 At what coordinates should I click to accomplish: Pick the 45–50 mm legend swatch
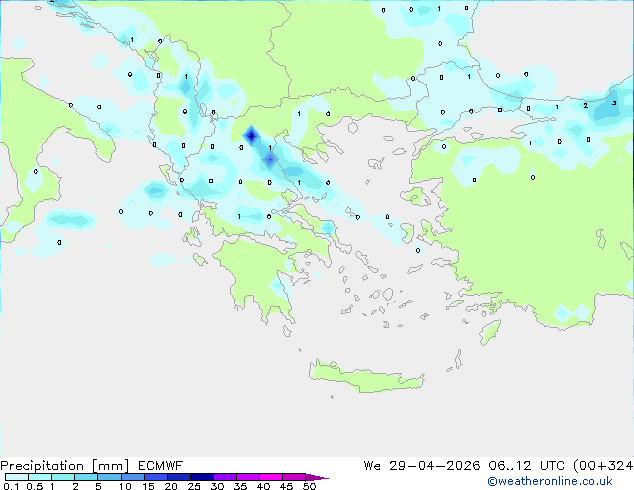(x=294, y=477)
